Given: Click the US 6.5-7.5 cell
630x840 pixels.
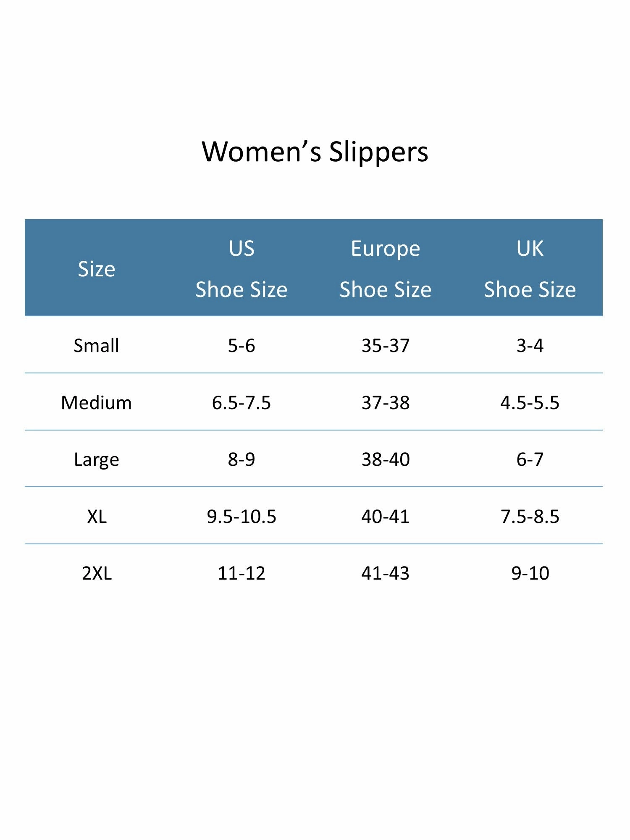Looking at the screenshot, I should click(x=241, y=403).
